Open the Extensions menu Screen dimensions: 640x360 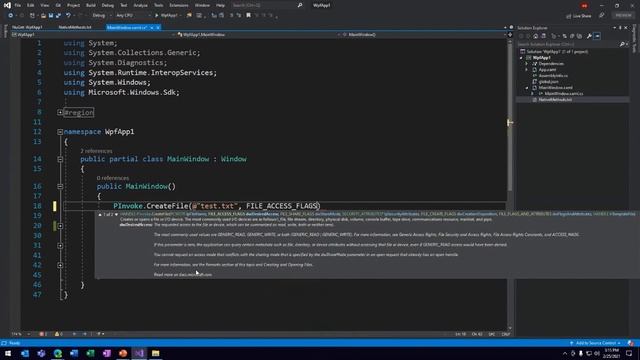179,5
